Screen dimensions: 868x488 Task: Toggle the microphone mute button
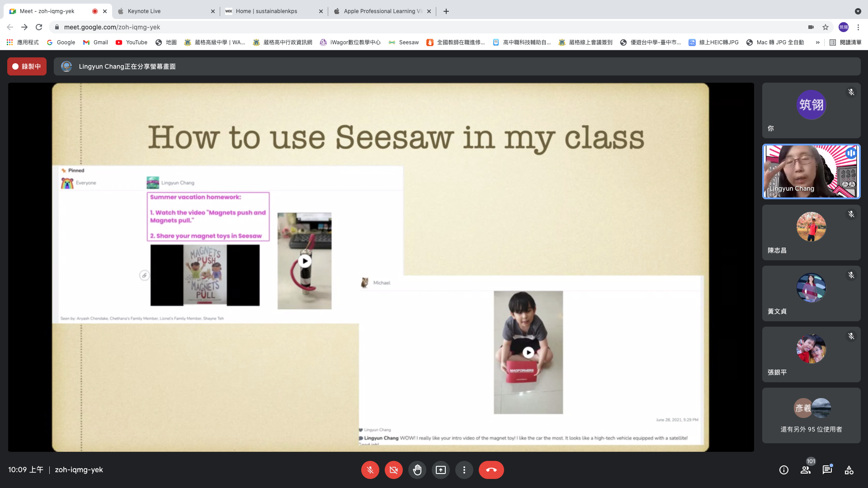(x=370, y=470)
